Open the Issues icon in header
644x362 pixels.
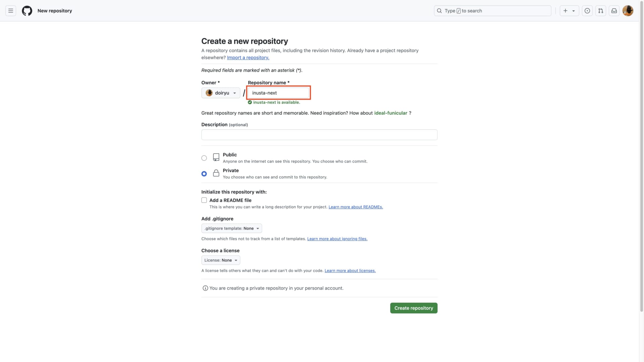(x=587, y=11)
